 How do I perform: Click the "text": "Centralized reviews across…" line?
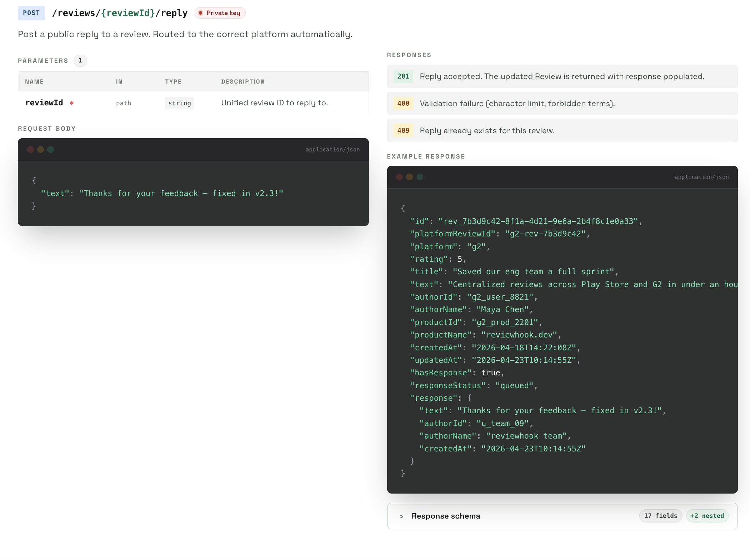pos(574,284)
